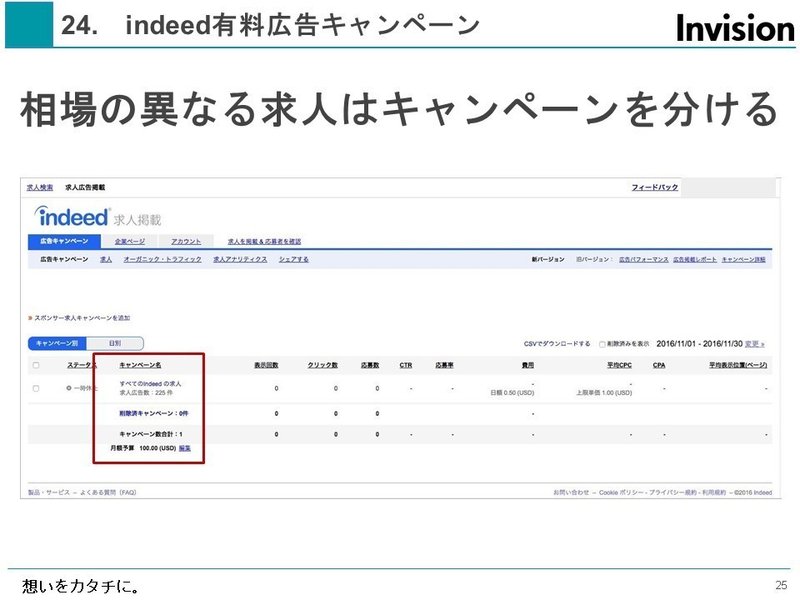The height and width of the screenshot is (600, 800).
Task: Open the すべてのIndeedの求人 campaign
Action: 150,383
